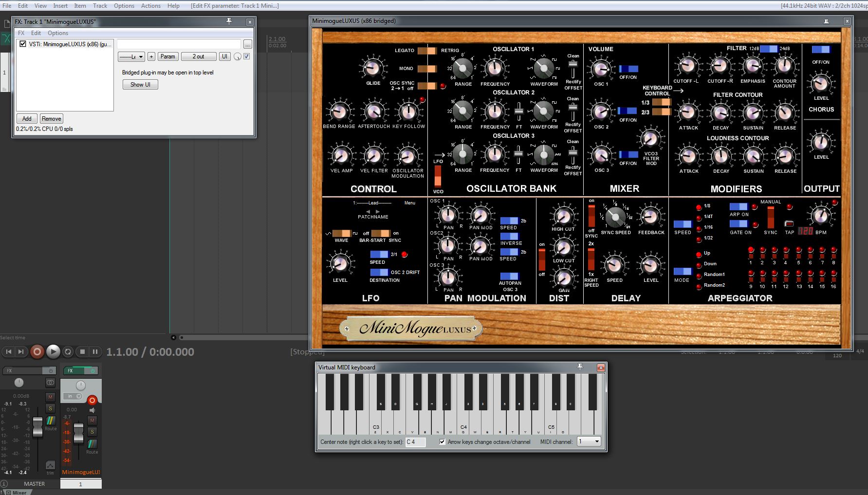The height and width of the screenshot is (495, 868).
Task: Mute the master track in mixer
Action: tap(50, 397)
